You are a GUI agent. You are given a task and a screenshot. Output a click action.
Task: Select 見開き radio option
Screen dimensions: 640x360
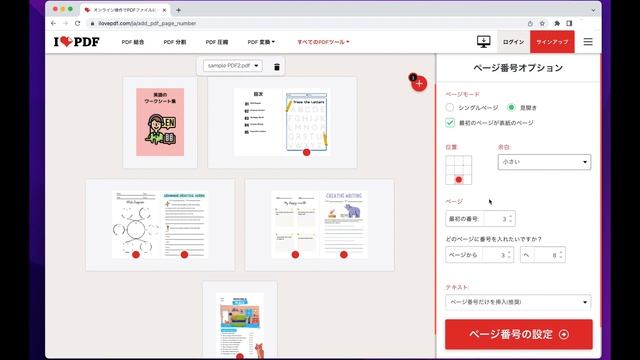[x=511, y=107]
